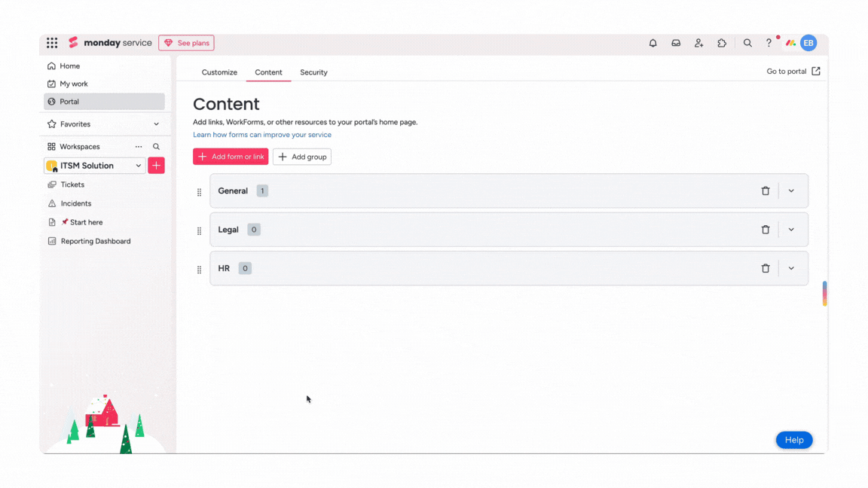This screenshot has width=868, height=488.
Task: Expand the General group
Action: (791, 191)
